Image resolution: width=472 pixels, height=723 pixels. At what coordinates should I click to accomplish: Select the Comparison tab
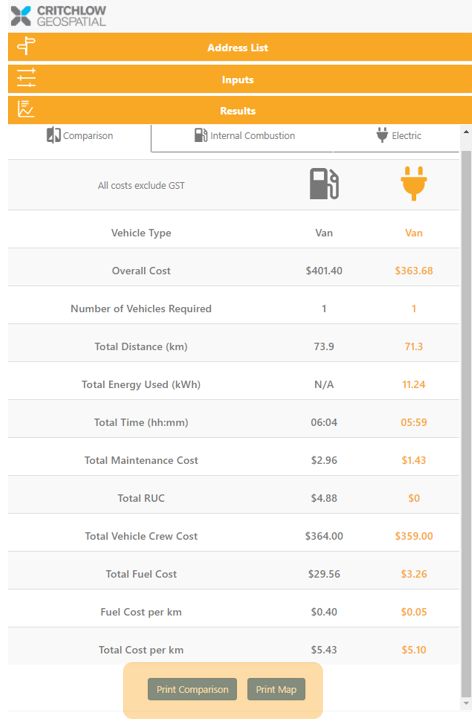point(79,136)
